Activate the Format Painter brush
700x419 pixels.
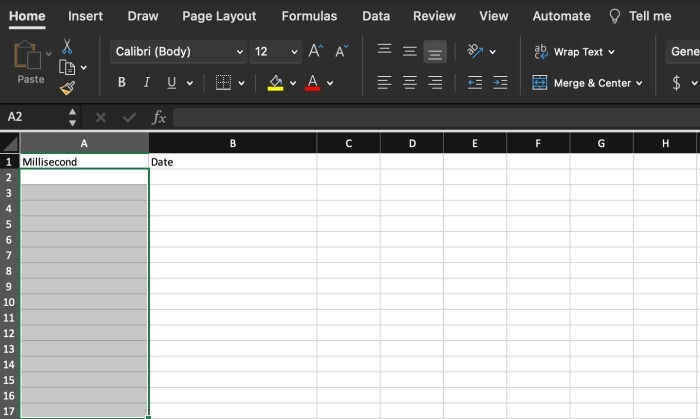coord(67,88)
